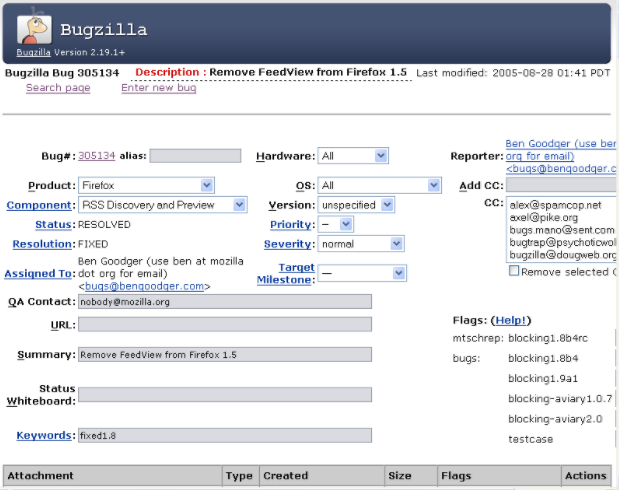Image resolution: width=619 pixels, height=490 pixels.
Task: Open the Priority label link
Action: pos(291,224)
